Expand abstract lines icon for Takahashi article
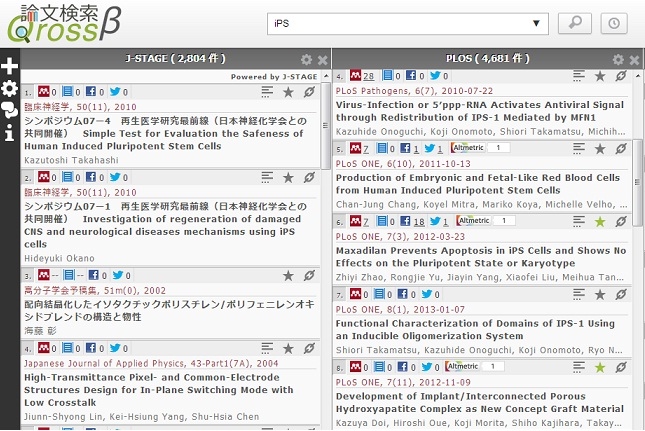 (x=267, y=92)
